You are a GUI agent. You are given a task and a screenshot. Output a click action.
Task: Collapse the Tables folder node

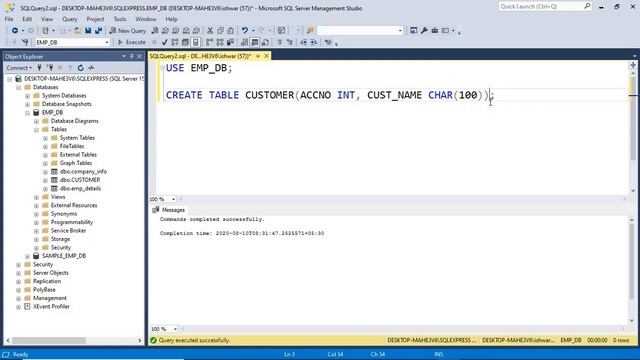click(36, 129)
